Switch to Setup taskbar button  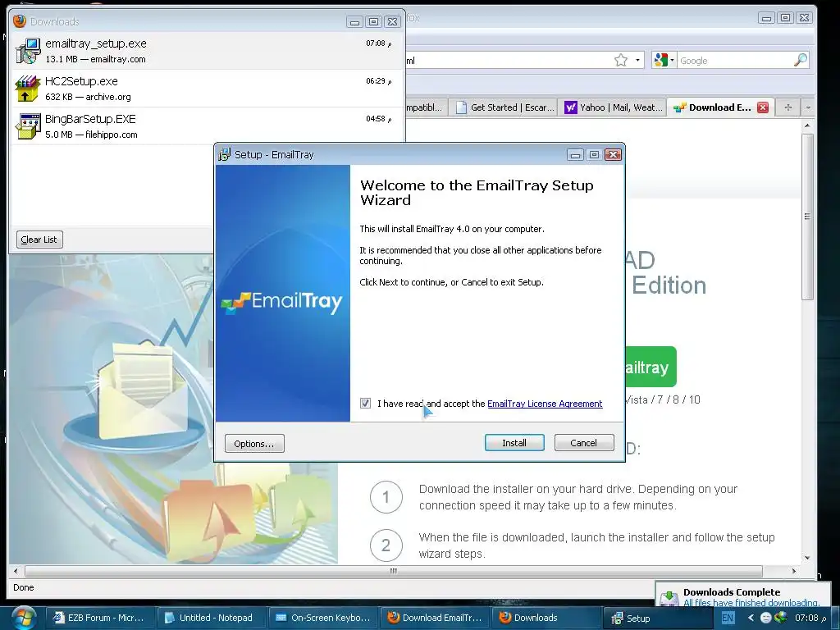658,619
